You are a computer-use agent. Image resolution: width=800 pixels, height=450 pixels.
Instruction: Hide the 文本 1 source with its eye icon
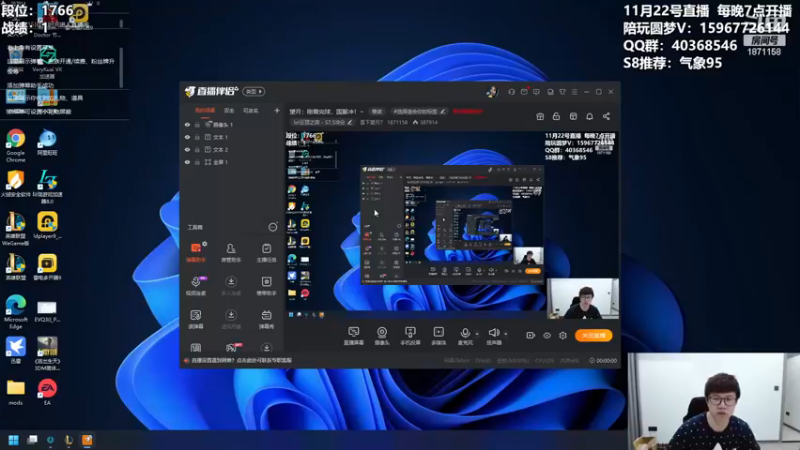click(x=187, y=137)
